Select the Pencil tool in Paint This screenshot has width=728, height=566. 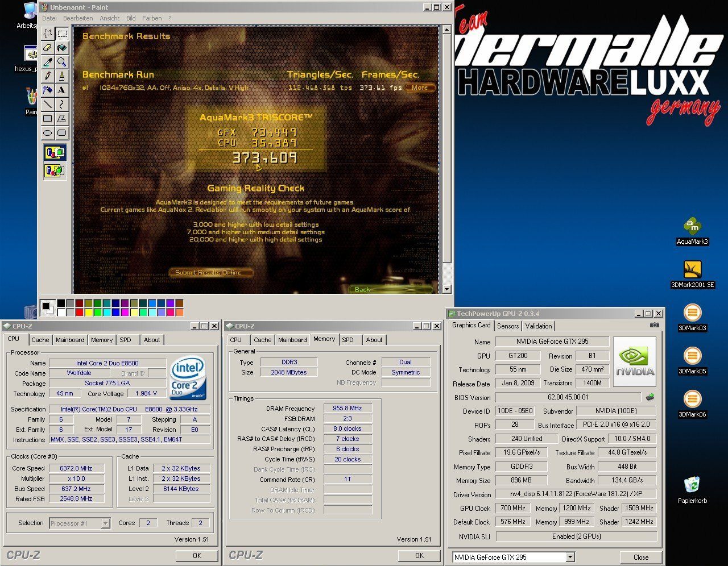48,76
